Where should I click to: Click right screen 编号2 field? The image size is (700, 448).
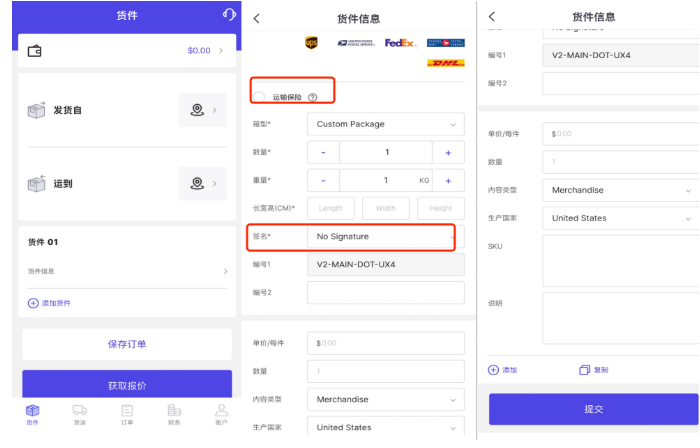(621, 83)
